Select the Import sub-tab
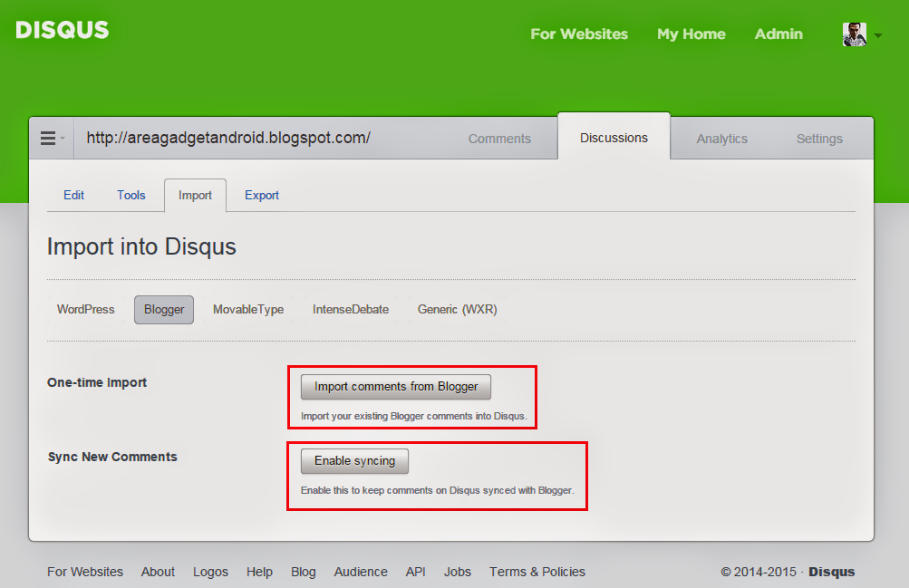909x588 pixels. [196, 196]
